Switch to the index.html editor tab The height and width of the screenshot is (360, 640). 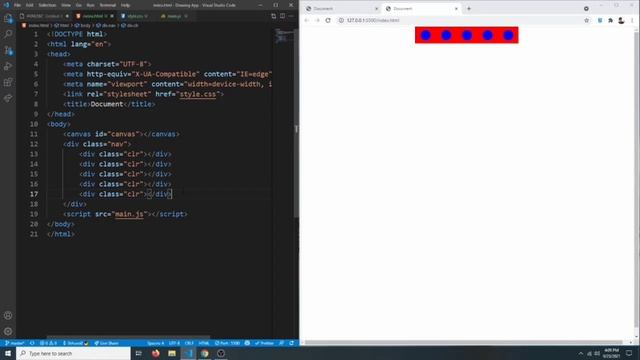tap(92, 16)
